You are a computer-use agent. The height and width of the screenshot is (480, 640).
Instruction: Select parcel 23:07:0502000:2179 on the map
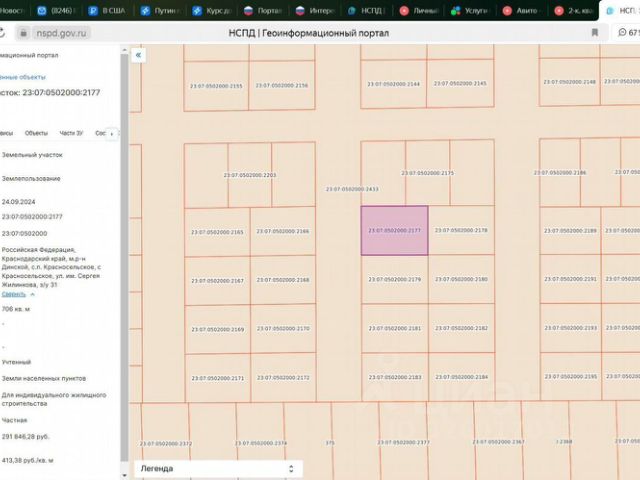pos(395,280)
